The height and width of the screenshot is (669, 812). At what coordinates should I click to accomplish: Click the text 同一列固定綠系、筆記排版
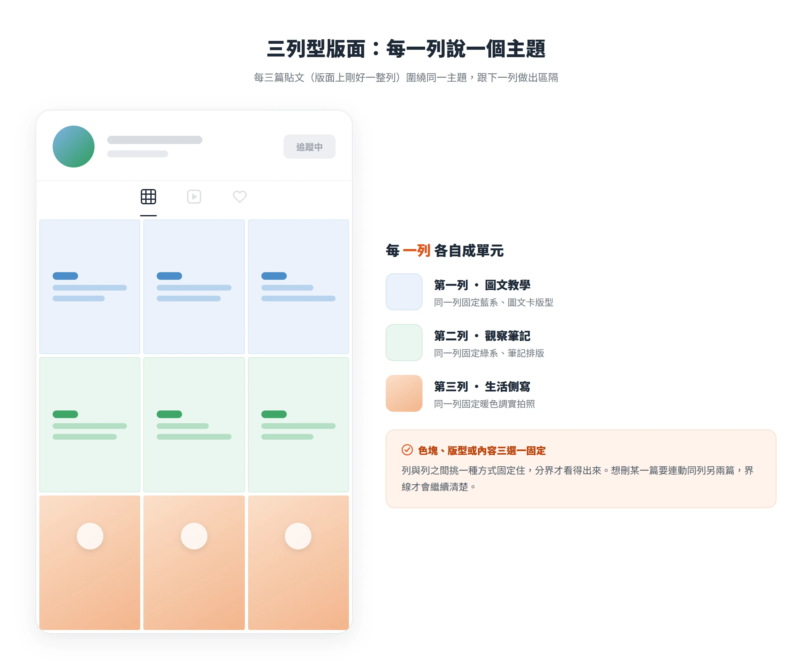tap(489, 353)
